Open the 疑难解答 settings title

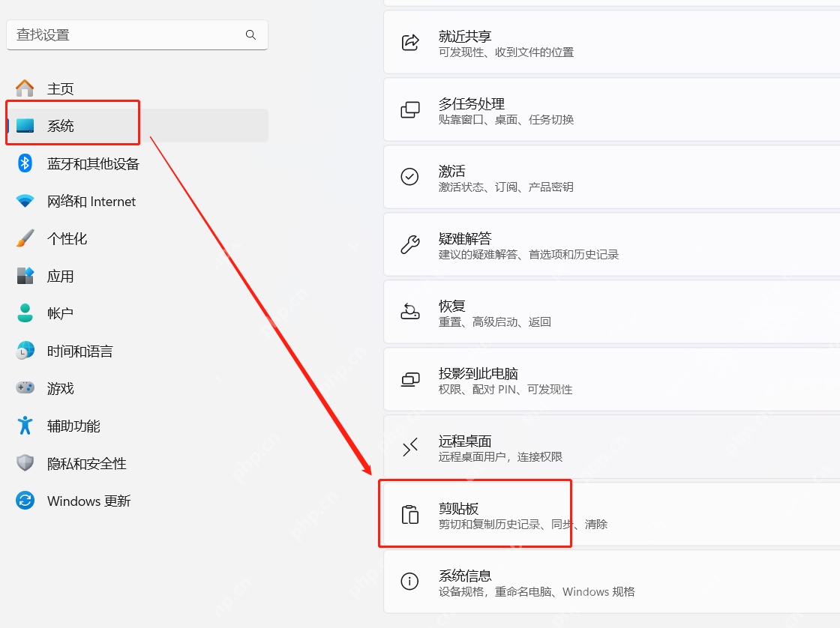tap(465, 239)
